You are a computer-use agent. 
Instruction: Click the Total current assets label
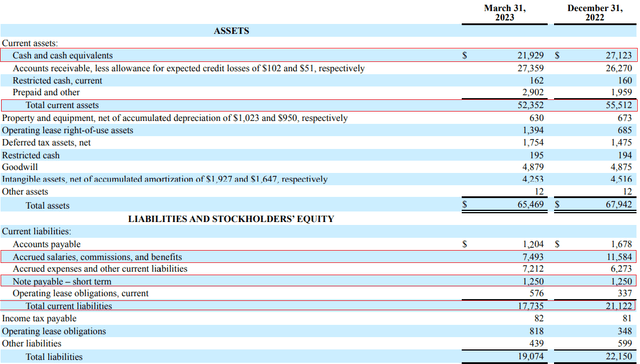click(62, 105)
